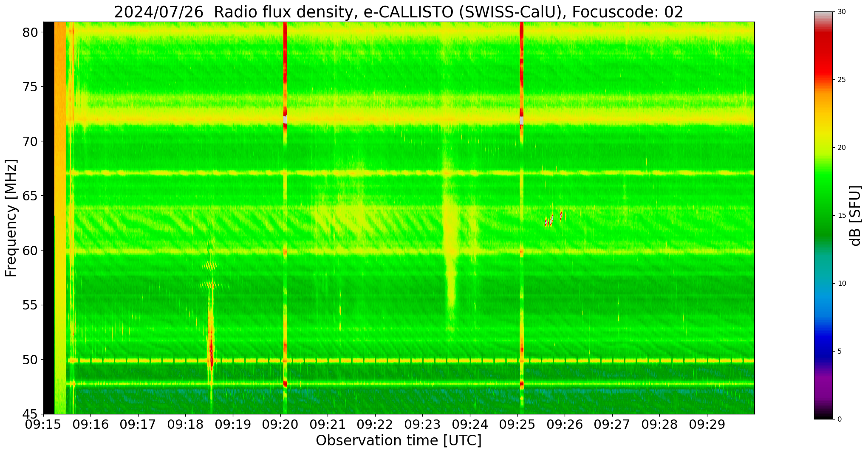868x453 pixels.
Task: Click the "Frequency [MHz]" axis label
Action: [x=11, y=218]
